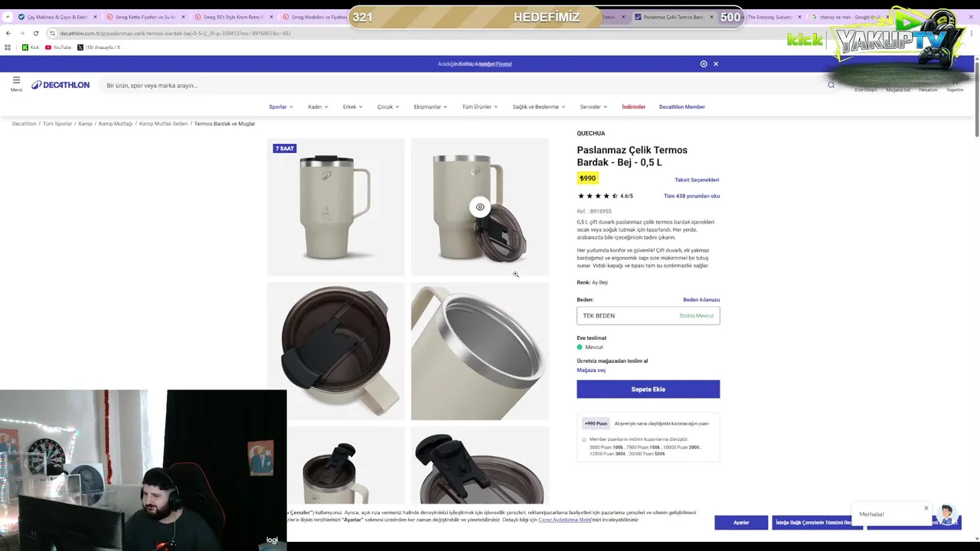Expand the Erkek menu
Screen dimensions: 980x551
pyautogui.click(x=352, y=106)
